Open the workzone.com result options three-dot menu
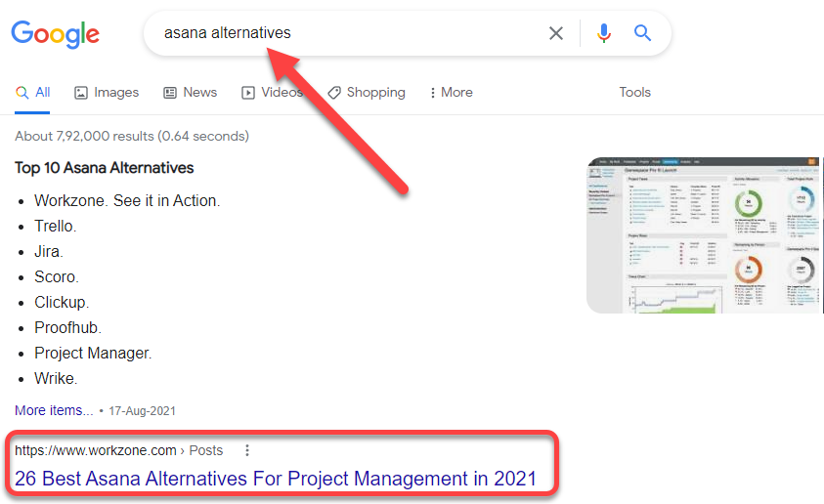Screen dimensions: 824x504 click(247, 450)
